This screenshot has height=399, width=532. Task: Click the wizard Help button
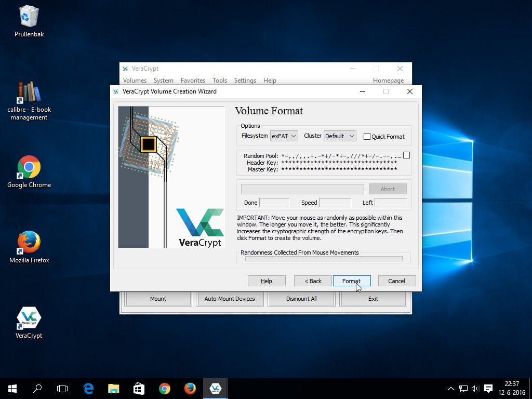[267, 281]
